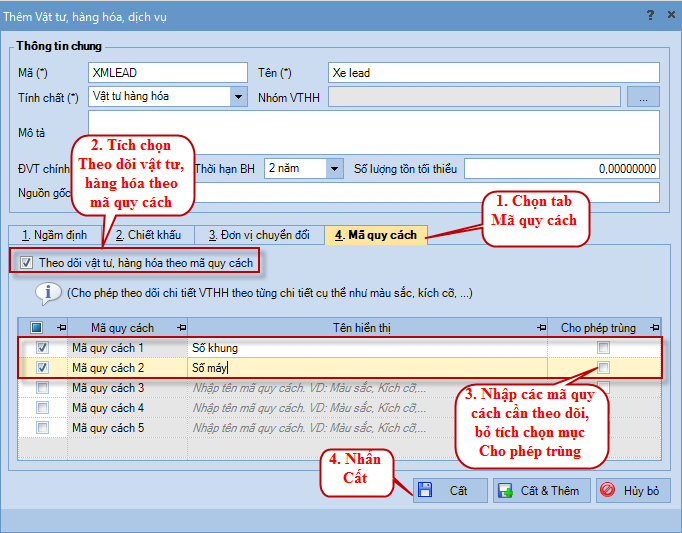Click the pin icon in Cho phép trùng header

656,328
